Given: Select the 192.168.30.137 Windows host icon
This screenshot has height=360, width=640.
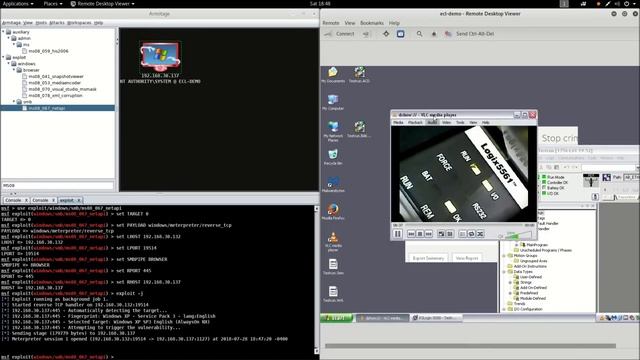Looking at the screenshot, I should click(160, 57).
